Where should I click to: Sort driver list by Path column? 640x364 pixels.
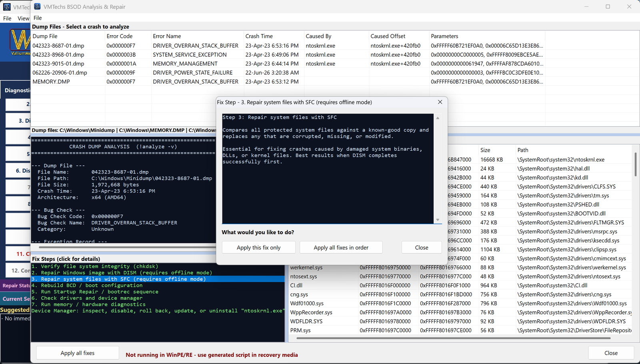(574, 150)
